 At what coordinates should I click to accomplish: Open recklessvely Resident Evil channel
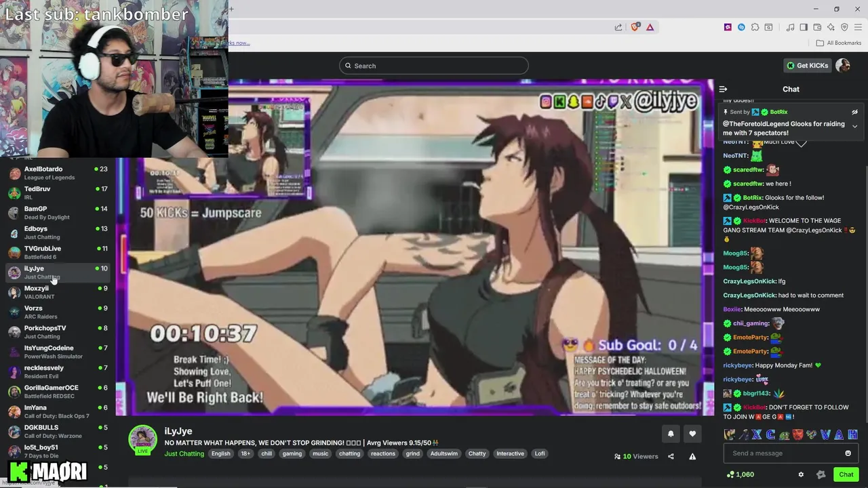[58, 371]
